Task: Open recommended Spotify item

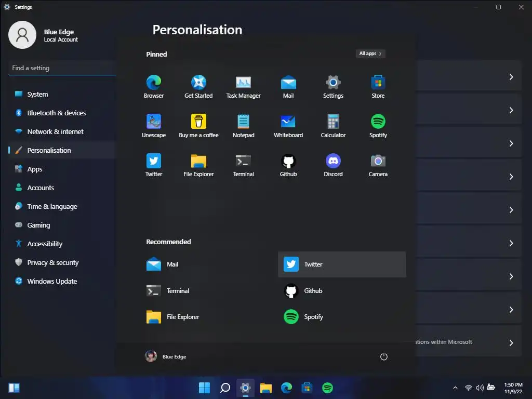Action: point(342,317)
